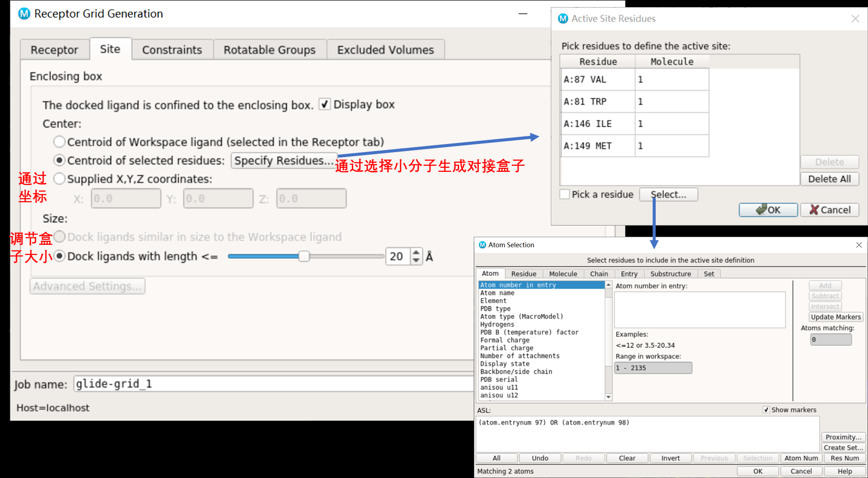Image resolution: width=868 pixels, height=478 pixels.
Task: Undo the last atom selection
Action: pyautogui.click(x=540, y=458)
